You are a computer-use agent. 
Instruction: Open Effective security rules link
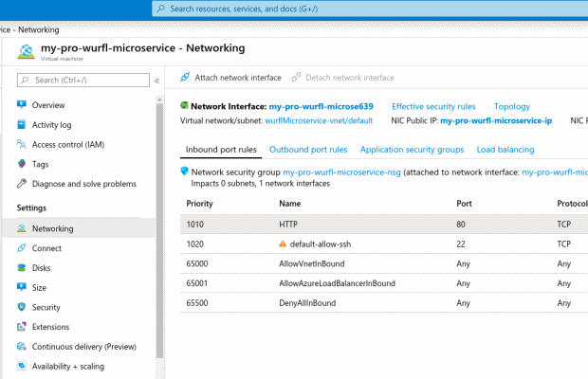pyautogui.click(x=433, y=106)
